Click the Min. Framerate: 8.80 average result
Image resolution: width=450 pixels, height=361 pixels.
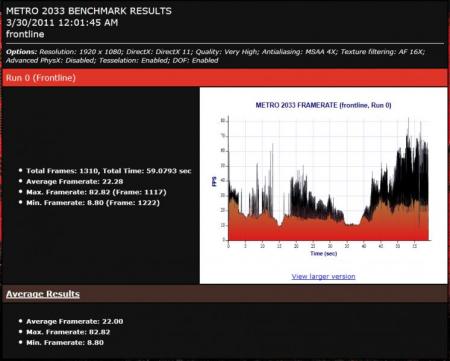point(65,343)
